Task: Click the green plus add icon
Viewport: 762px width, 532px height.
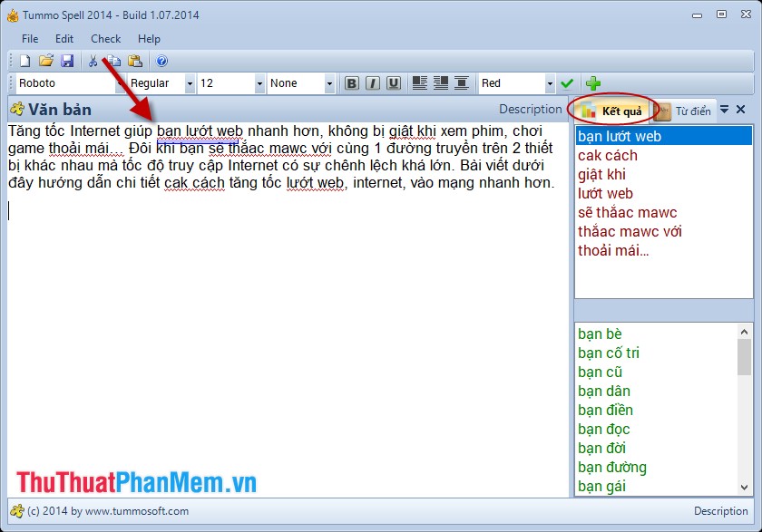Action: 593,83
